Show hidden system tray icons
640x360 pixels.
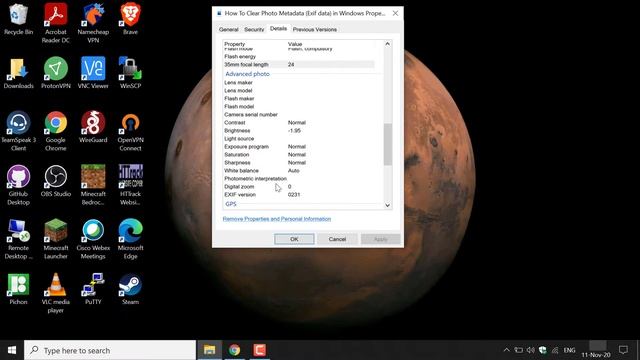507,350
